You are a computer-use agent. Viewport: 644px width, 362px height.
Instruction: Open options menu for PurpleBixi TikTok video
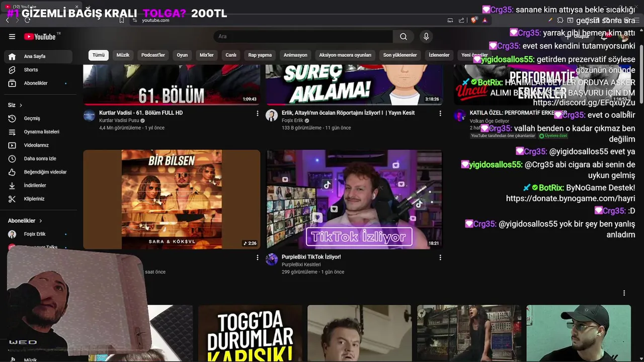pos(440,257)
